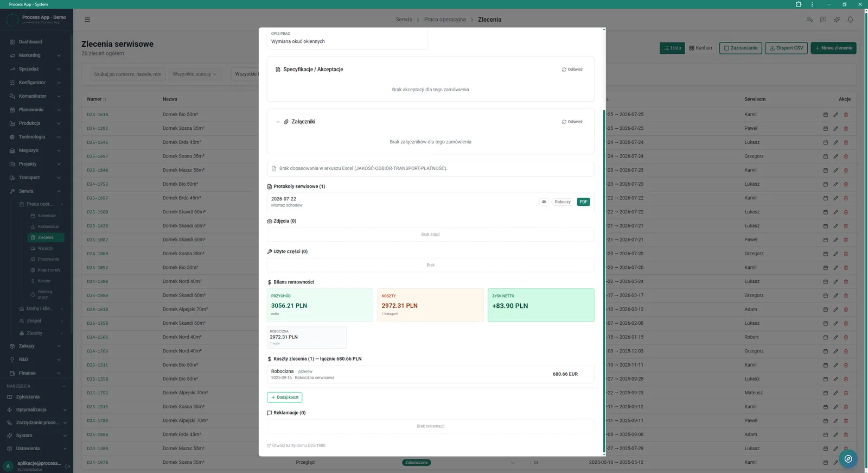This screenshot has height=473, width=868.
Task: Collapse the Serwis sidebar menu
Action: coord(36,191)
